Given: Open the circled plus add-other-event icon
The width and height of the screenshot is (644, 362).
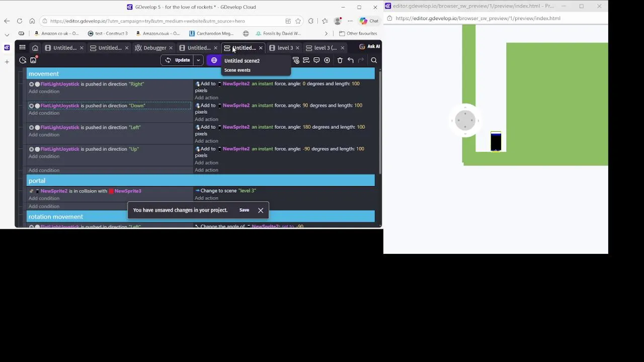Looking at the screenshot, I should (x=327, y=60).
